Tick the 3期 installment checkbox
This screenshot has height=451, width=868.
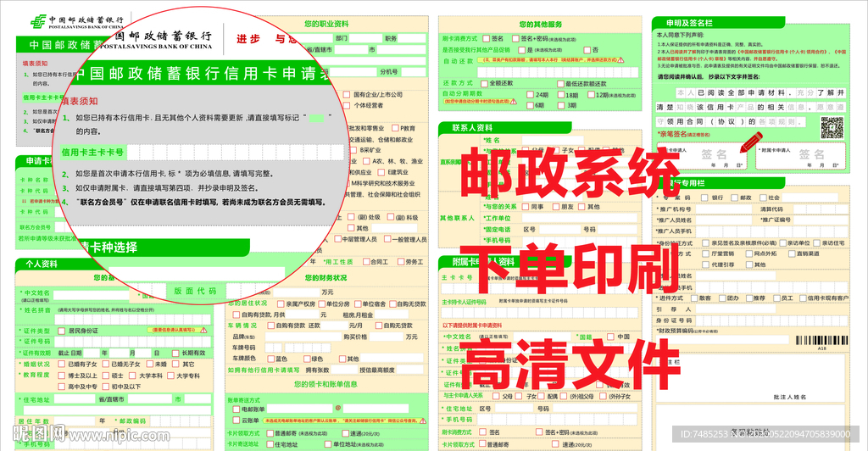(x=559, y=105)
